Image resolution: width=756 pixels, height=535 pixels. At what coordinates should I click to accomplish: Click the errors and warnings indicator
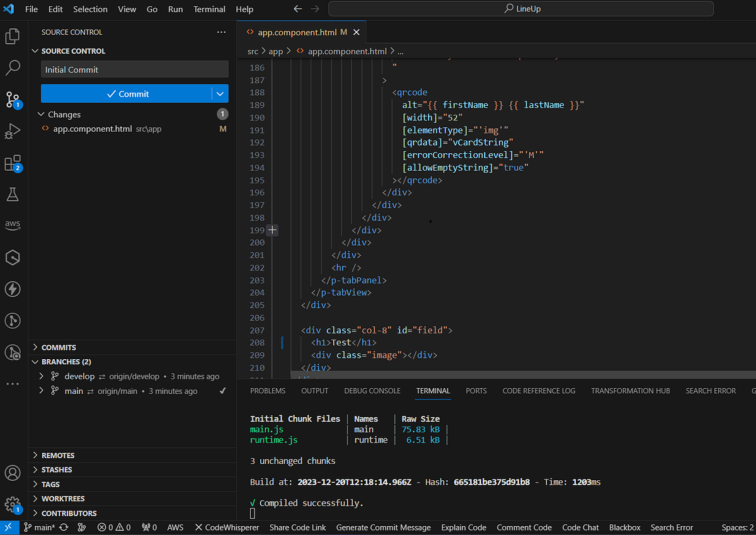click(114, 527)
